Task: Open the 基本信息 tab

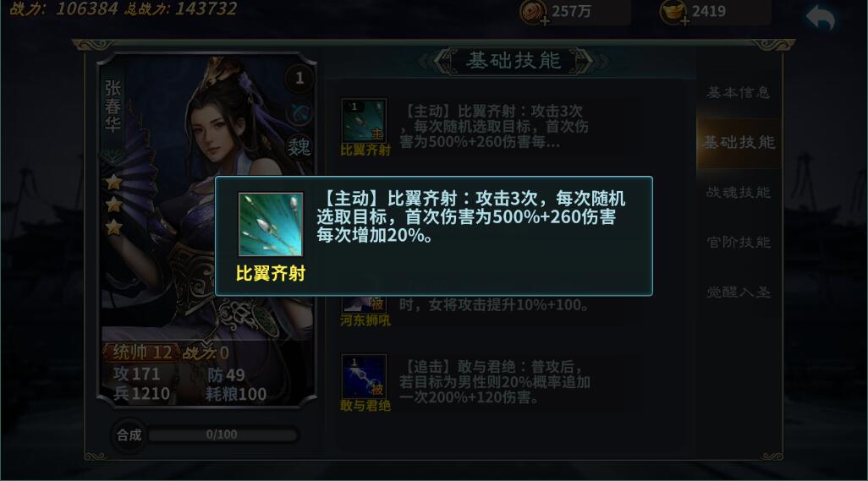Action: 738,92
